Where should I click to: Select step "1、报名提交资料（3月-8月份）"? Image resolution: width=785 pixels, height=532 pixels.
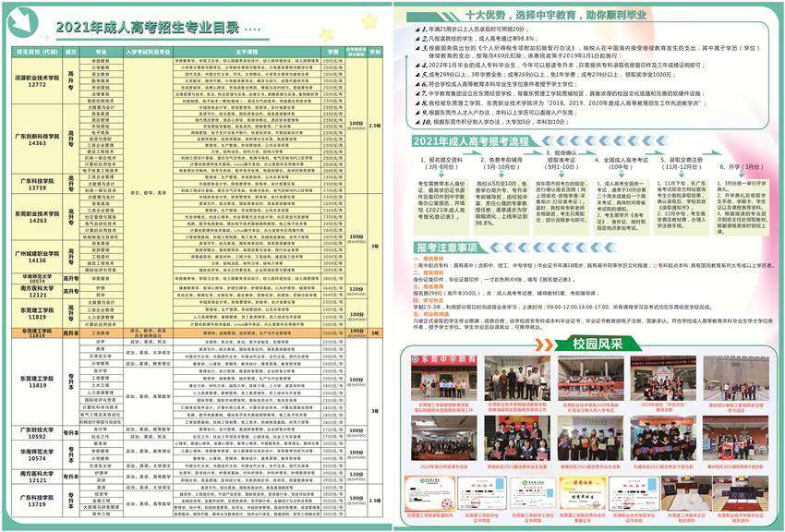click(x=441, y=163)
